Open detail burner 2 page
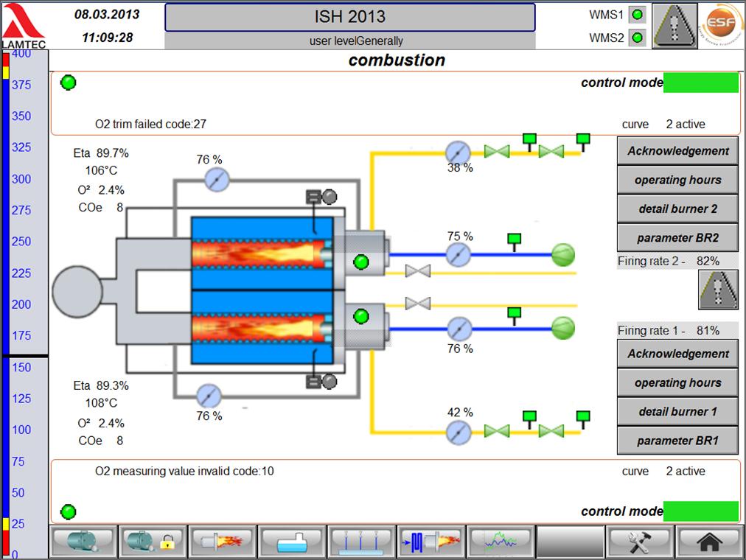The height and width of the screenshot is (560, 746). (677, 209)
